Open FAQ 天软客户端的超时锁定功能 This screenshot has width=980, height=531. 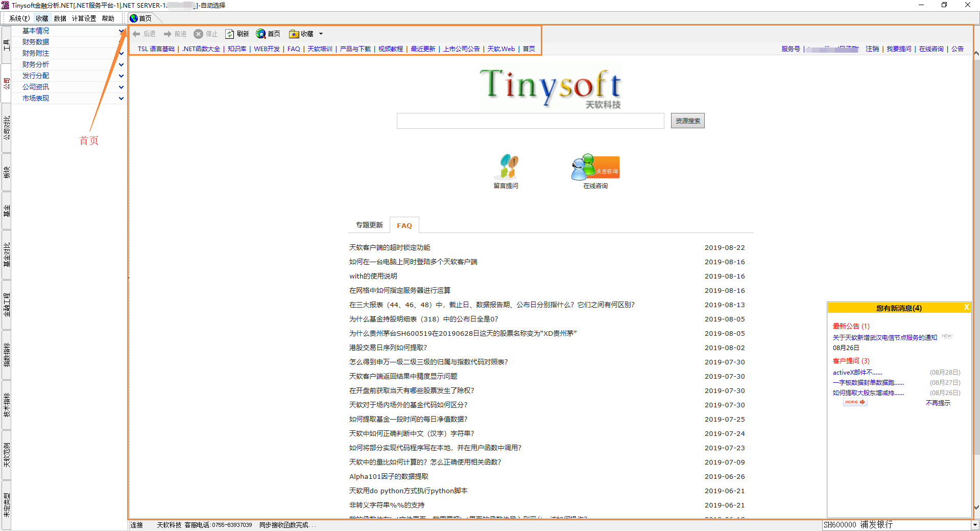point(390,247)
